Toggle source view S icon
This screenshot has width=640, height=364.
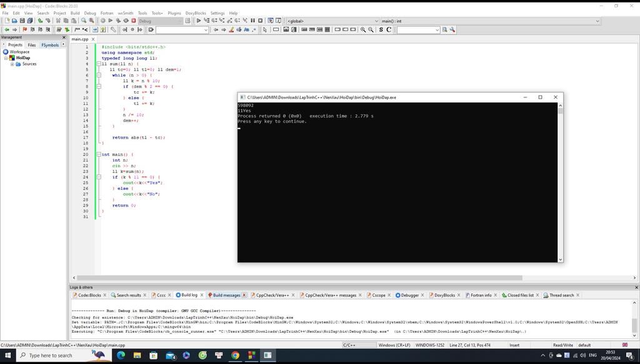pyautogui.click(x=381, y=30)
